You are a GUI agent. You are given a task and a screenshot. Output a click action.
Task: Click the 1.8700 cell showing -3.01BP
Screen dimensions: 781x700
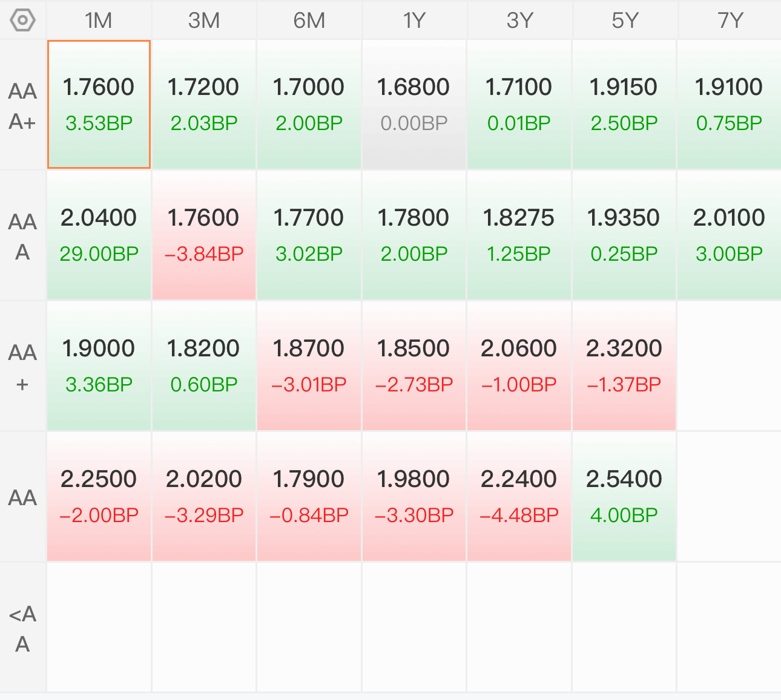309,366
